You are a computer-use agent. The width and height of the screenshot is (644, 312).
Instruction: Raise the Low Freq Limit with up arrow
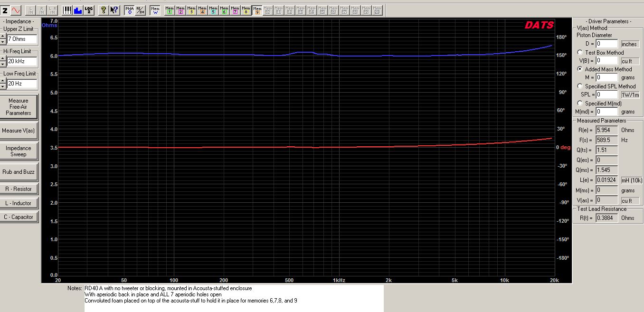click(x=3, y=81)
